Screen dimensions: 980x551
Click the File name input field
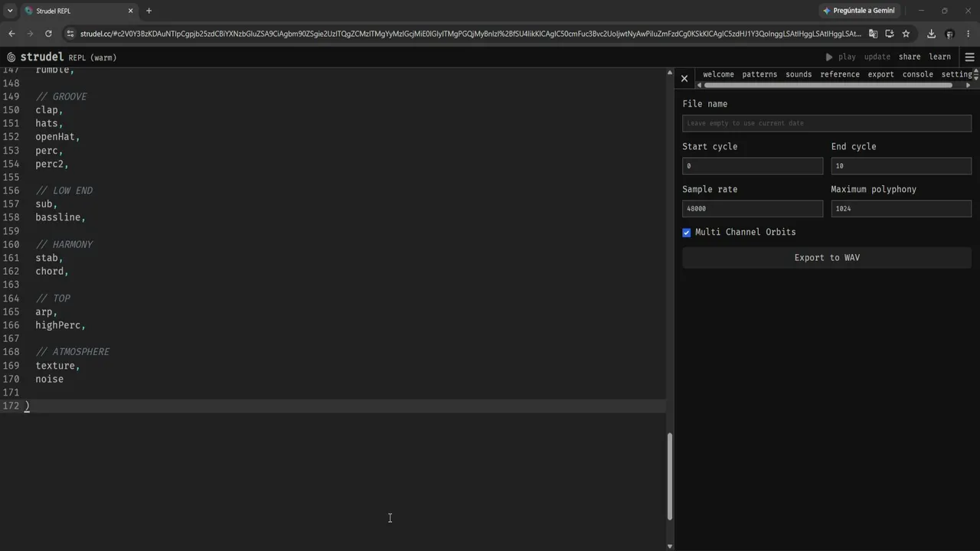827,123
